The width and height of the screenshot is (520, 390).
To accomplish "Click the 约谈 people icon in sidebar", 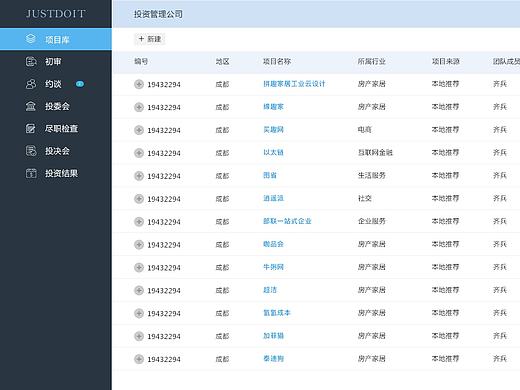I will (31, 84).
